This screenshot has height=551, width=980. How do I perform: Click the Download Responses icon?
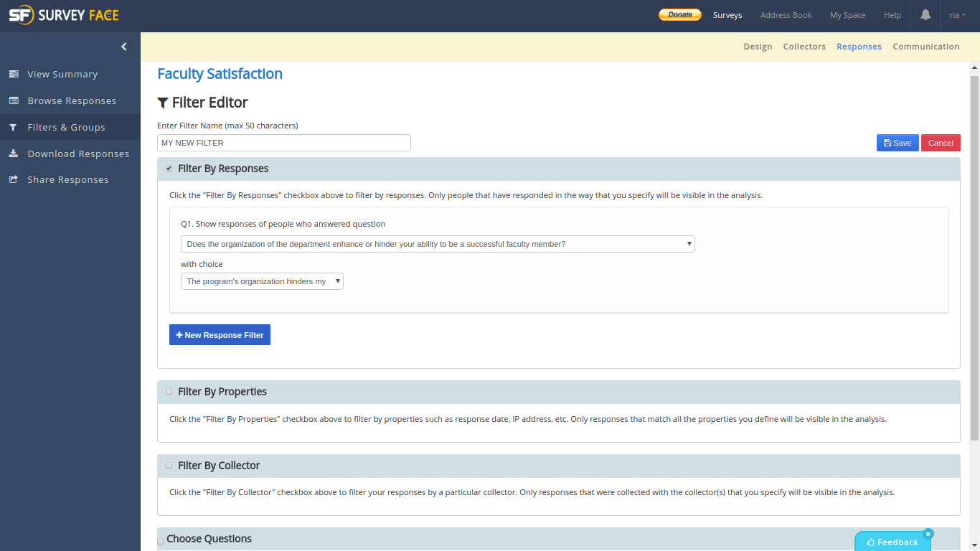pos(14,154)
